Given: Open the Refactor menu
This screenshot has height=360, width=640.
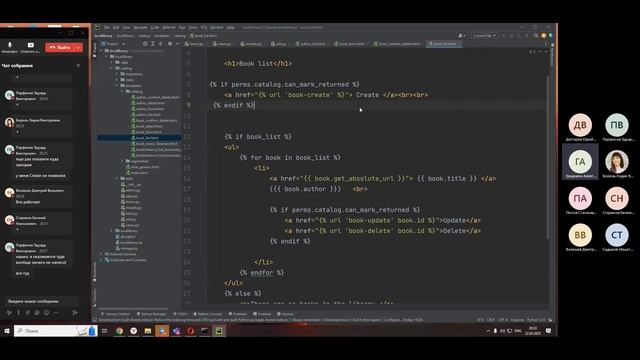Looking at the screenshot, I should coord(169,27).
